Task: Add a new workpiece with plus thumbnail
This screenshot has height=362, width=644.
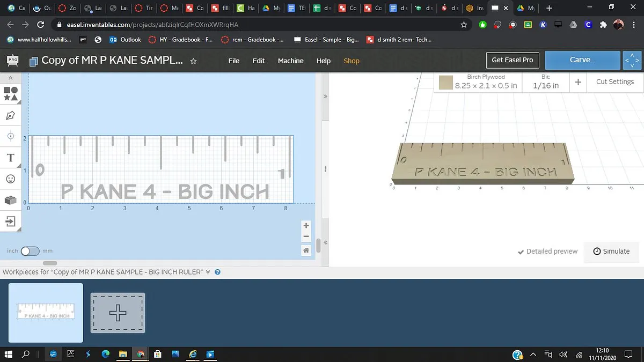Action: point(118,313)
